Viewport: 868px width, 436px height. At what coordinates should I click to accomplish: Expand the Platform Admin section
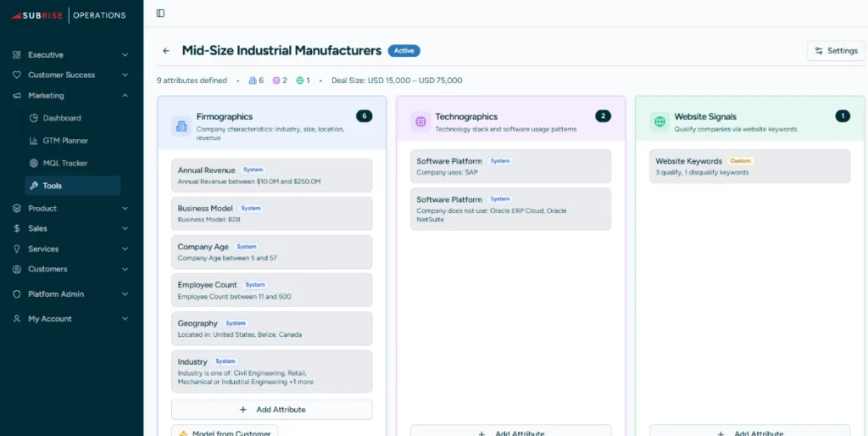click(70, 294)
